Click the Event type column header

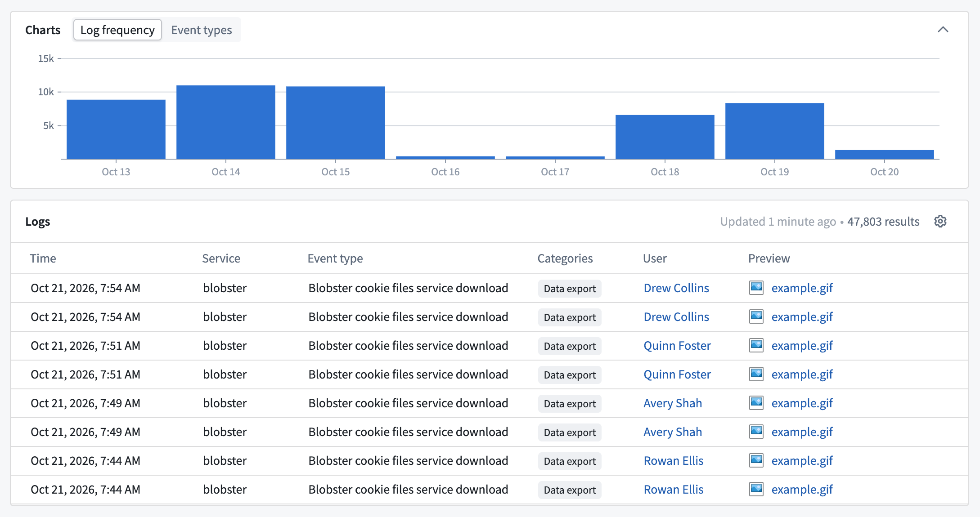(335, 258)
